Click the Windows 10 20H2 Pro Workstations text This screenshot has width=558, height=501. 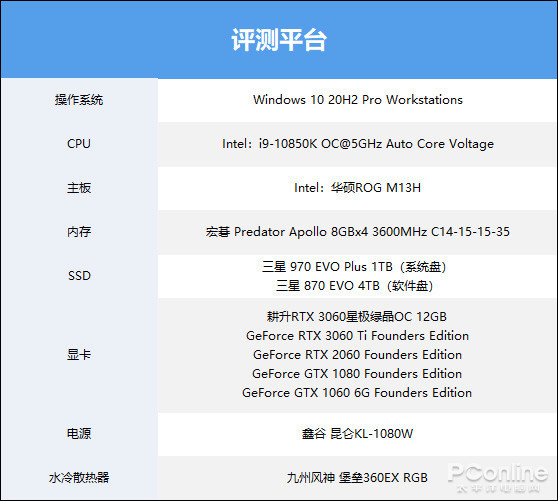[358, 100]
